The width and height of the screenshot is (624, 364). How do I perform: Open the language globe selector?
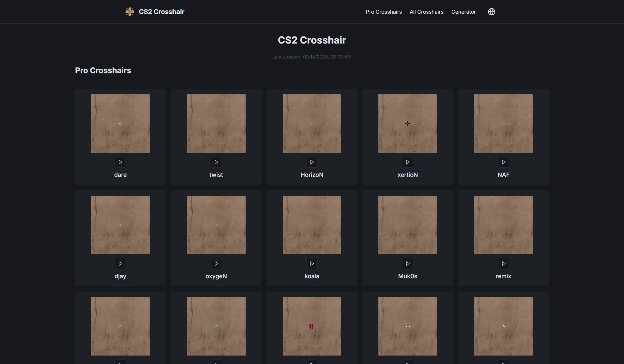coord(492,12)
